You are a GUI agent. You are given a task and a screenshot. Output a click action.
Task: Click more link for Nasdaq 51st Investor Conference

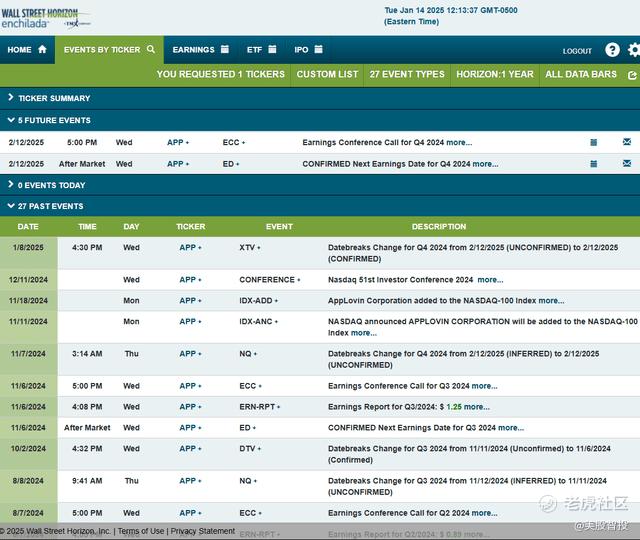point(490,280)
